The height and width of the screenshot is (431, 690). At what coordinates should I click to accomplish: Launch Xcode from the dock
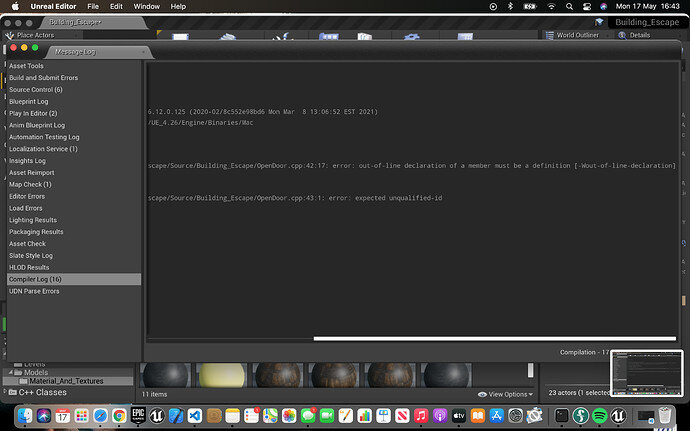pos(176,415)
